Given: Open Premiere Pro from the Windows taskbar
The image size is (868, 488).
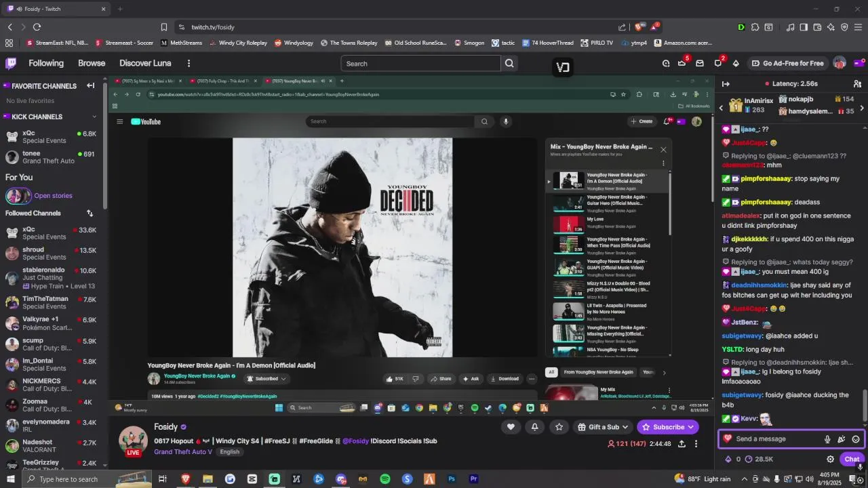Looking at the screenshot, I should click(x=474, y=479).
